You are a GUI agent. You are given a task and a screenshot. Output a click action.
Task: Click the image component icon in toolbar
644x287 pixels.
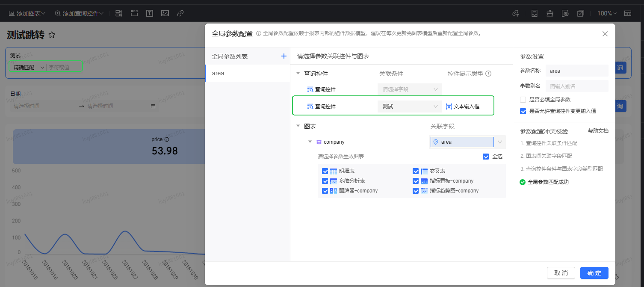(x=165, y=13)
